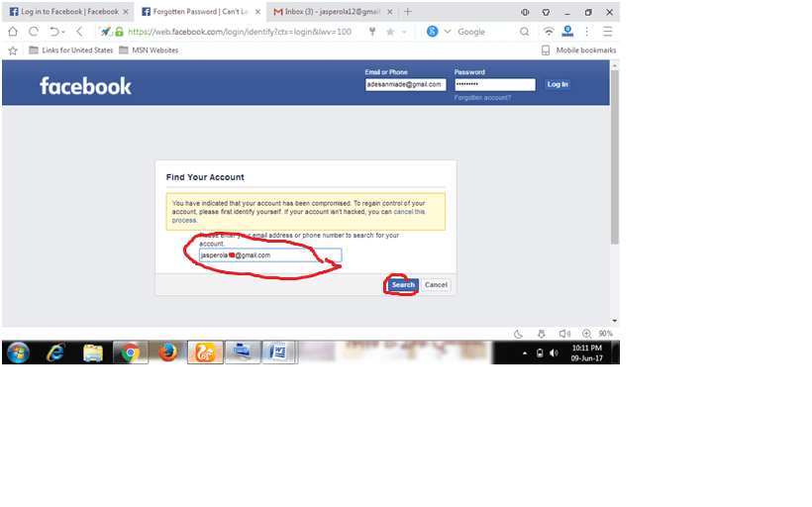Toggle browser mute speaker icon
The image size is (812, 507).
pos(564,334)
